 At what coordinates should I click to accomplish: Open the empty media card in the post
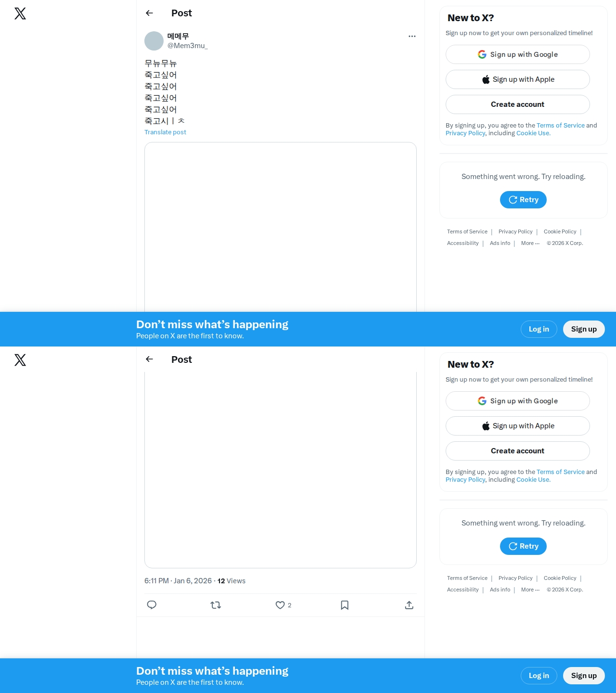point(281,227)
